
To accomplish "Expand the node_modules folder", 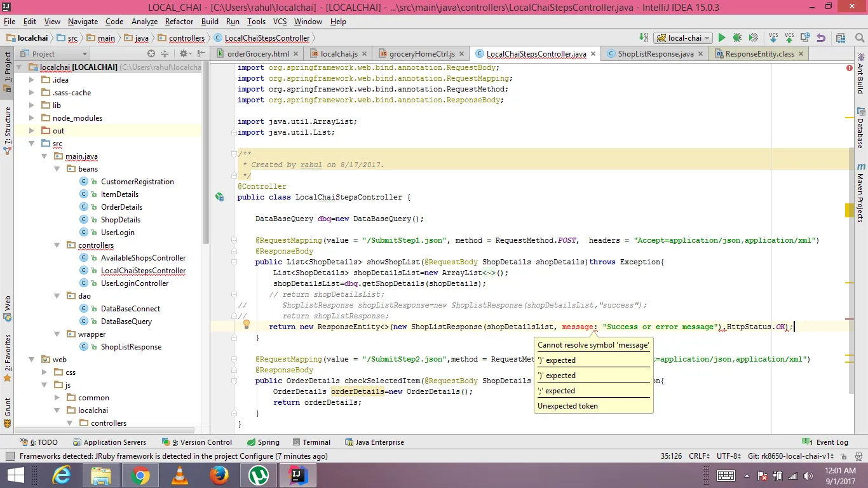I will pyautogui.click(x=31, y=118).
